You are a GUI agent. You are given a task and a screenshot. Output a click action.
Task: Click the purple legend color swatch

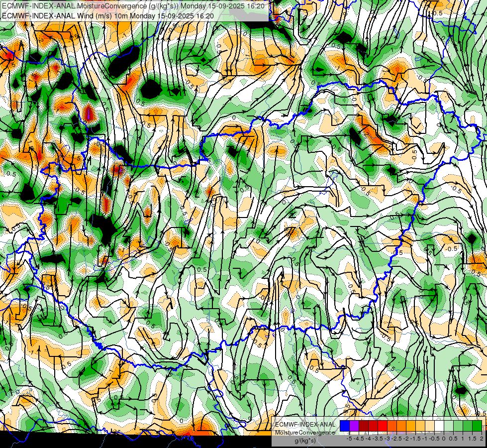354,426
